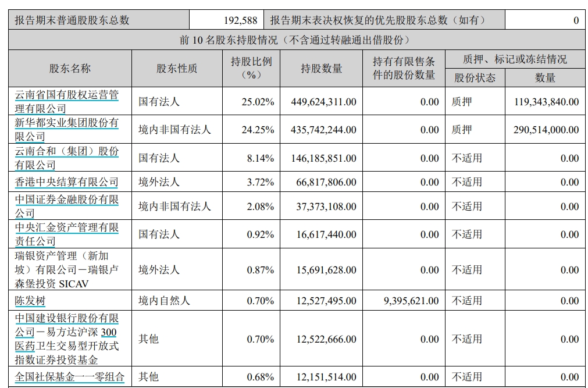Click share count 16,617,440.00
This screenshot has width=588, height=388.
tap(326, 234)
